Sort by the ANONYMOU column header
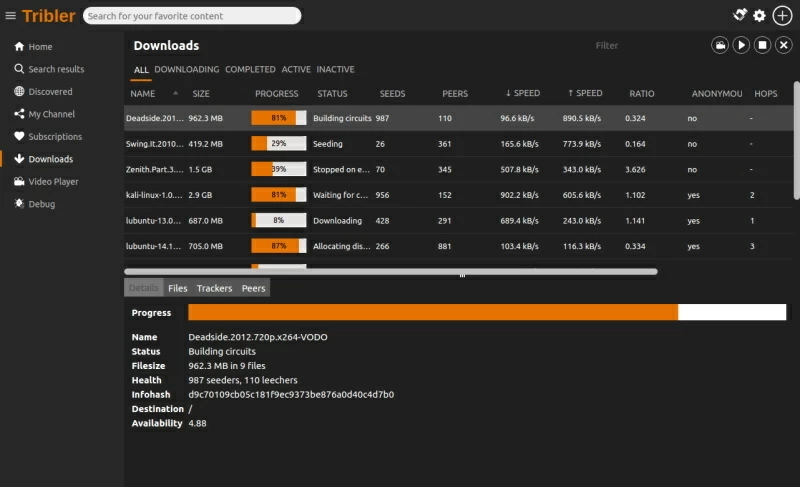The width and height of the screenshot is (800, 487). pos(717,93)
